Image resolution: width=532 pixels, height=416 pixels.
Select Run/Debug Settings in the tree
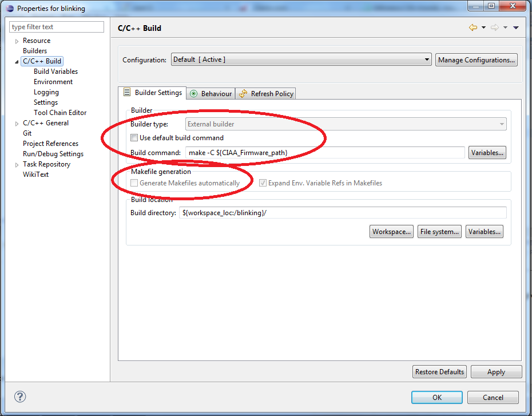[53, 154]
